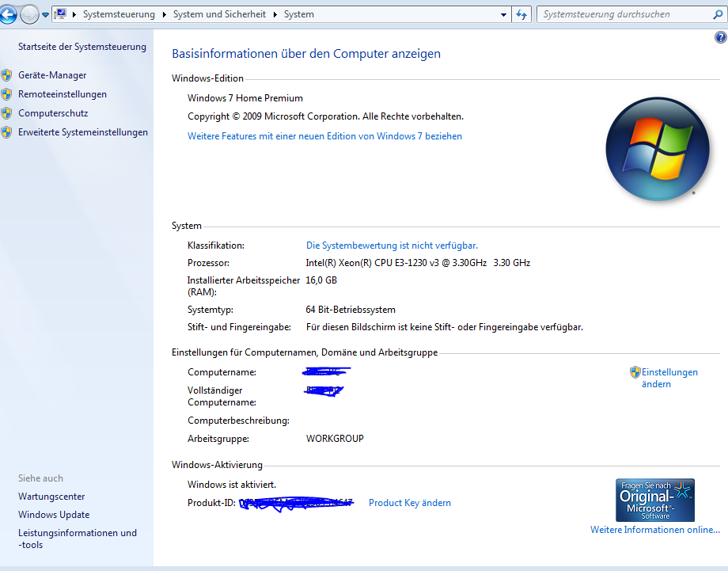
Task: Select System und Sicherheit breadcrumb
Action: (219, 14)
